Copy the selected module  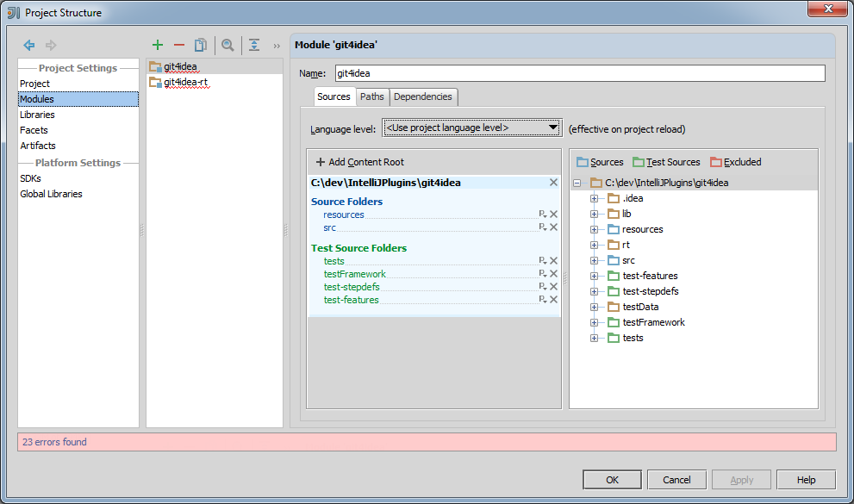[x=201, y=45]
